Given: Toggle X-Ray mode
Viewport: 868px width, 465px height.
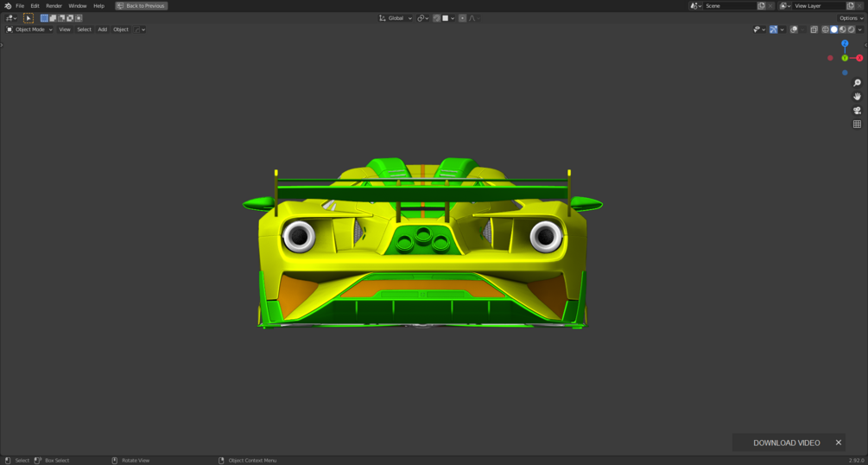Looking at the screenshot, I should click(x=814, y=29).
